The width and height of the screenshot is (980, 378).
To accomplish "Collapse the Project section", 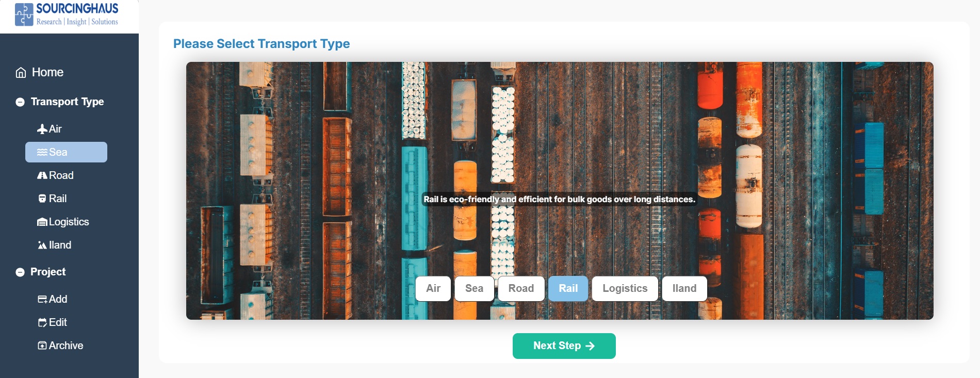I will pyautogui.click(x=20, y=272).
